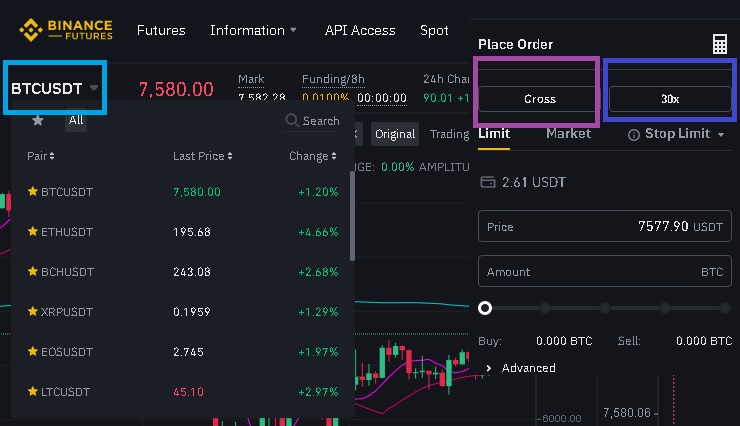Open the Futures menu
The height and width of the screenshot is (426, 740).
pyautogui.click(x=161, y=30)
